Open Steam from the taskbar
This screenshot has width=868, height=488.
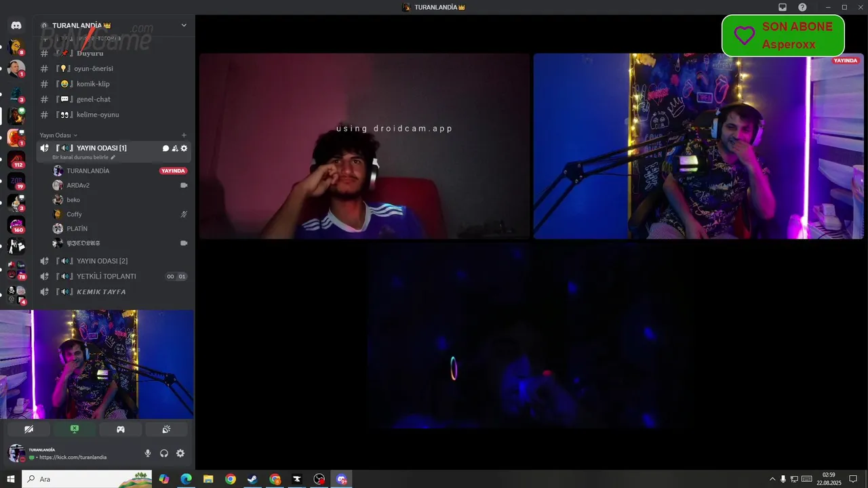click(x=252, y=479)
